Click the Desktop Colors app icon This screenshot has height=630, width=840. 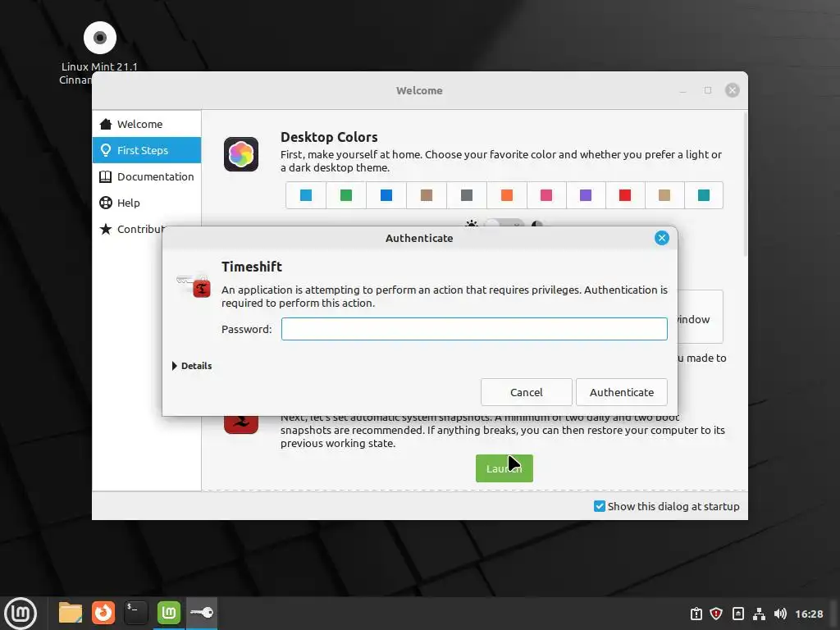241,154
